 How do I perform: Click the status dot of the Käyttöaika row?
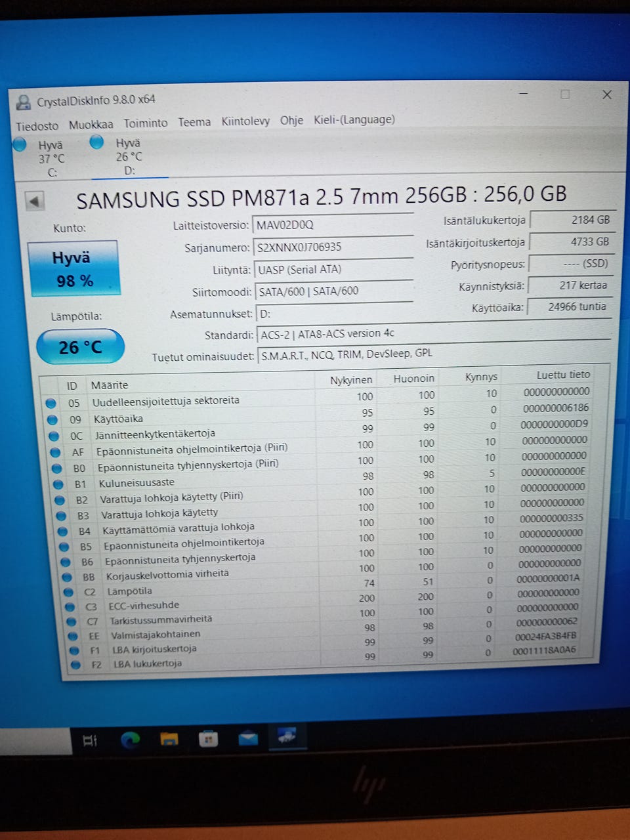coord(52,419)
